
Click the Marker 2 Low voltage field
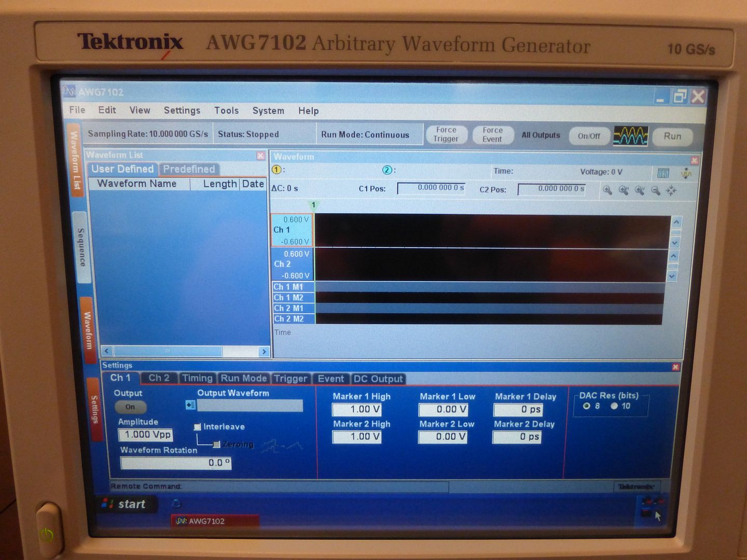pos(443,437)
